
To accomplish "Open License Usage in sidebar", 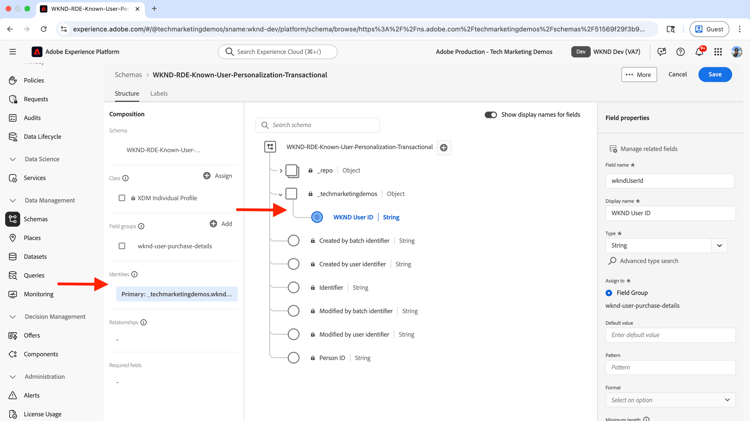I will (x=42, y=414).
